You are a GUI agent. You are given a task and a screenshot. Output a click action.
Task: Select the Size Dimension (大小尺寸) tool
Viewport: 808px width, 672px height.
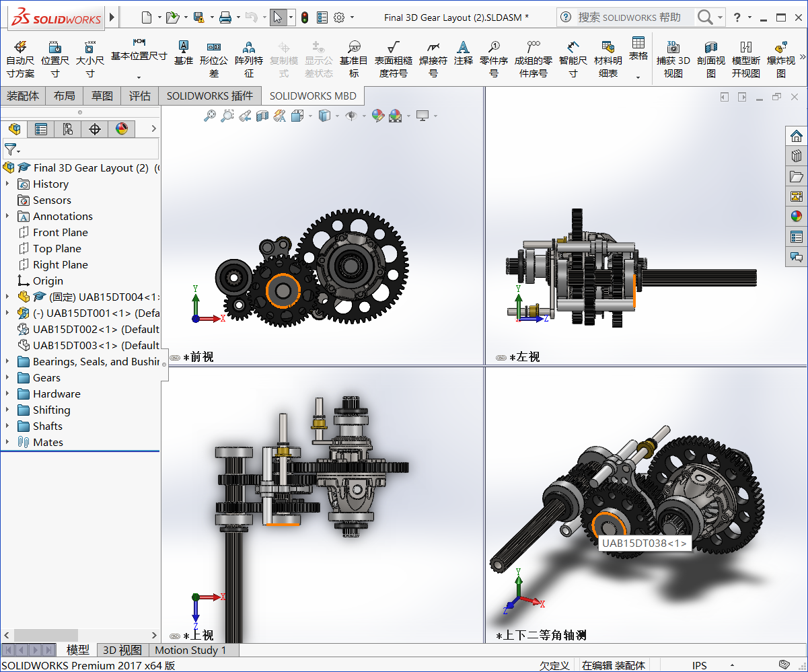click(x=89, y=59)
